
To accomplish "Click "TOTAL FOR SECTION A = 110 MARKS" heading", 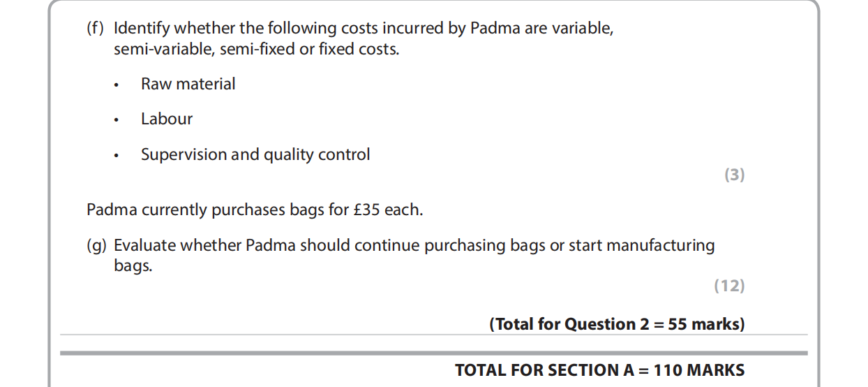I will [599, 370].
